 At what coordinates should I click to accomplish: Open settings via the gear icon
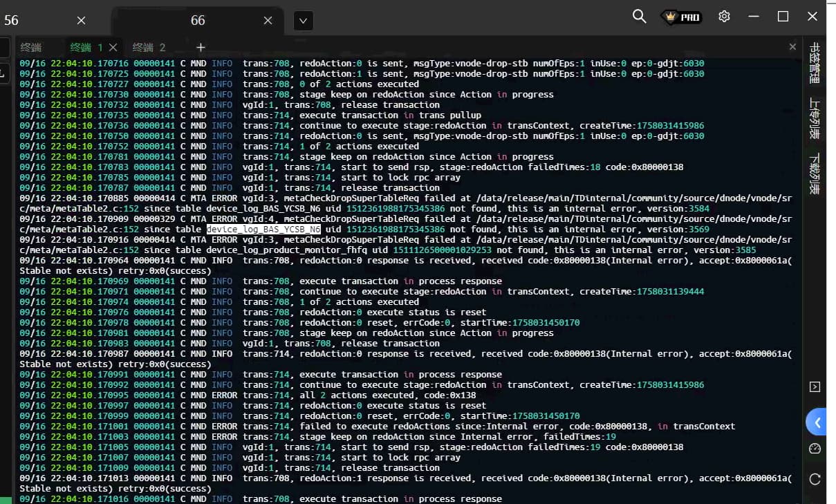pos(724,17)
